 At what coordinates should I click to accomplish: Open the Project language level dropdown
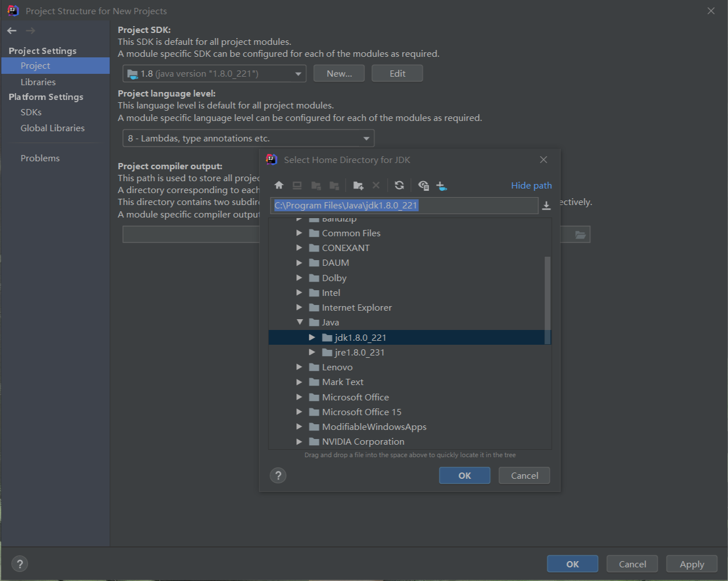tap(248, 138)
